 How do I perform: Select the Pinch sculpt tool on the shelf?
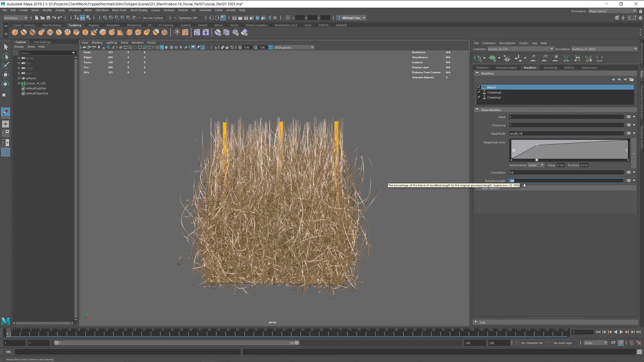point(50,32)
